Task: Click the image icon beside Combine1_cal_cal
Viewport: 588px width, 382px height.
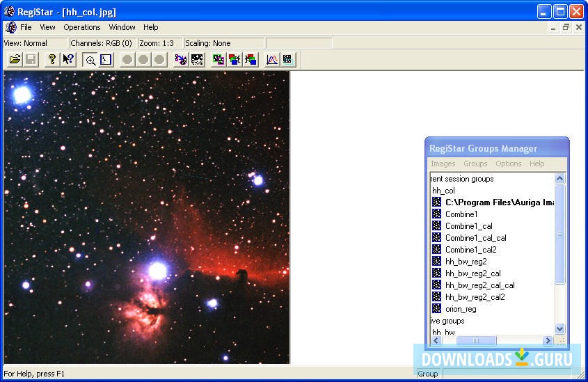Action: point(436,238)
